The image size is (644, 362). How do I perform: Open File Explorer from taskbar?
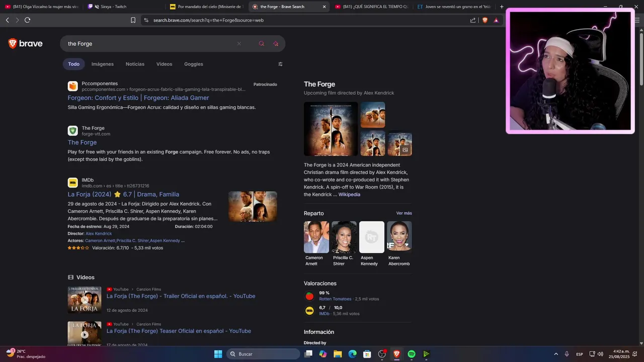(338, 354)
